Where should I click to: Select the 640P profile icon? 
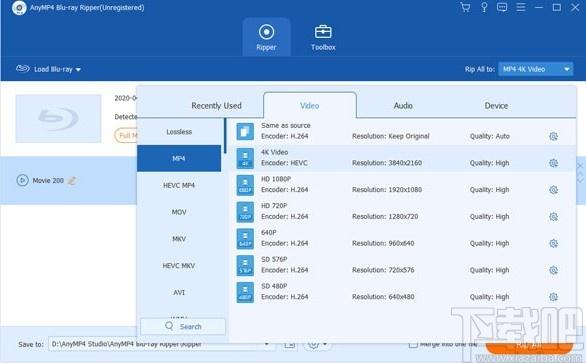(x=245, y=239)
